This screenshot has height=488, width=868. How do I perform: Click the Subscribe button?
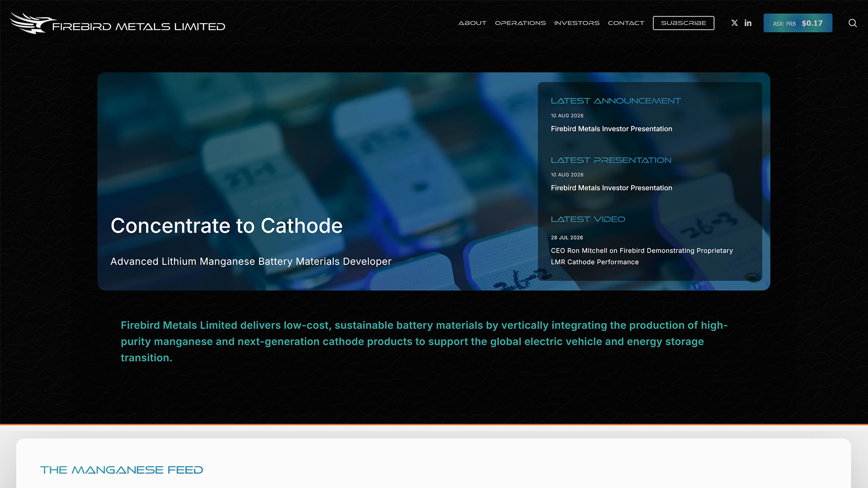[x=684, y=23]
